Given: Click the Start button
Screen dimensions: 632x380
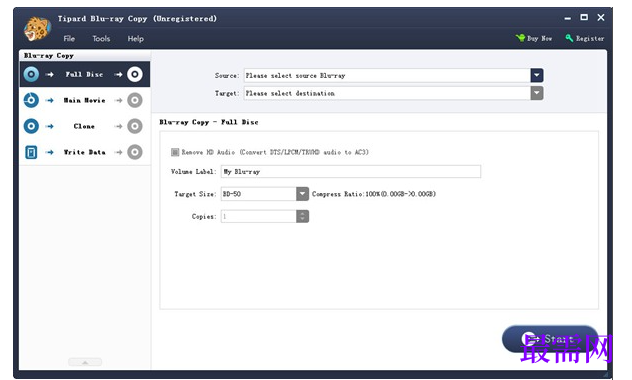Looking at the screenshot, I should [x=550, y=339].
